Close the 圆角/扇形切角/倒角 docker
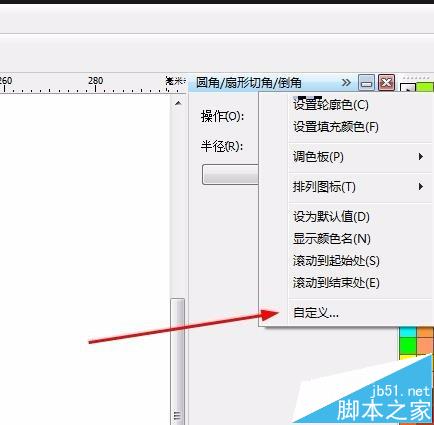The height and width of the screenshot is (425, 434). pos(386,82)
